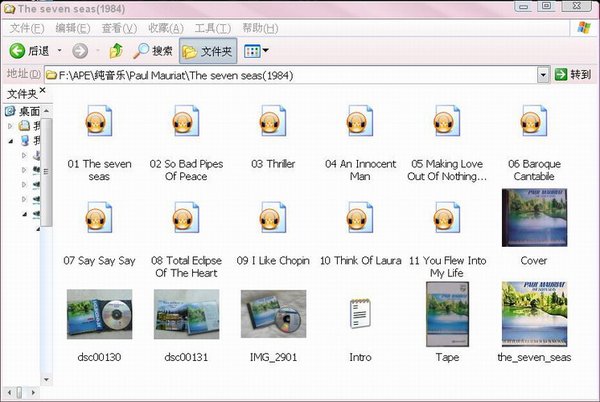
Task: Click the Windows logo throbber icon
Action: [584, 28]
